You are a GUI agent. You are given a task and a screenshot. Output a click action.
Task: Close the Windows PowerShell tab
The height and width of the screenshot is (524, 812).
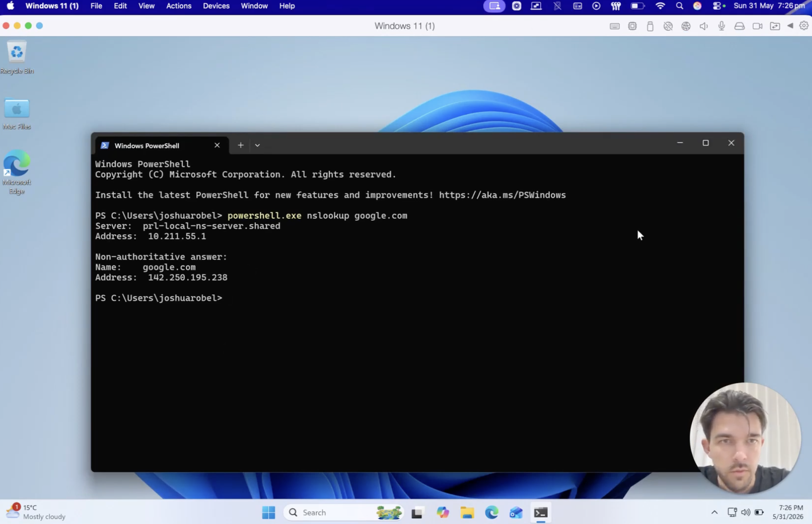click(217, 145)
